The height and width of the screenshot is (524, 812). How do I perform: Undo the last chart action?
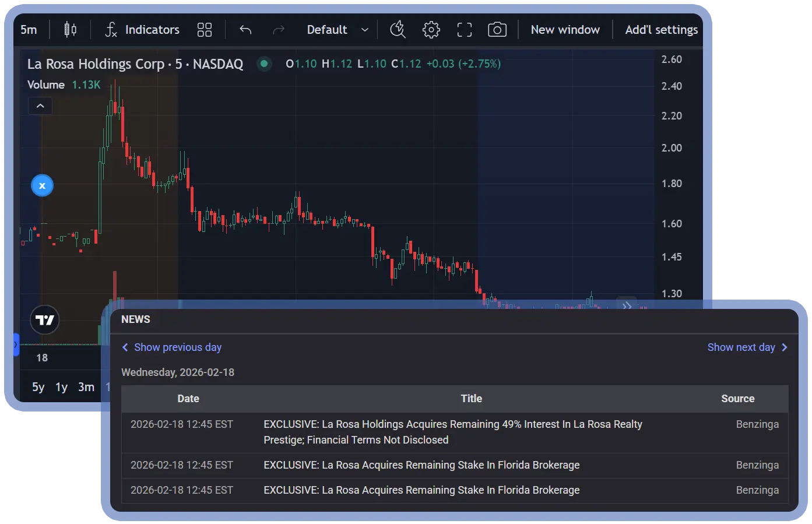(245, 30)
